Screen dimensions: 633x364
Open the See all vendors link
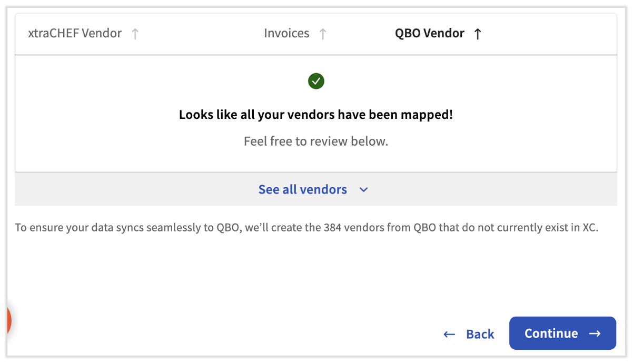click(302, 189)
